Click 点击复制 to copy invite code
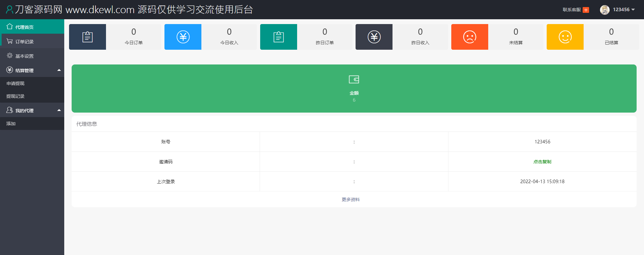Viewport: 644px width, 255px height. [x=542, y=162]
